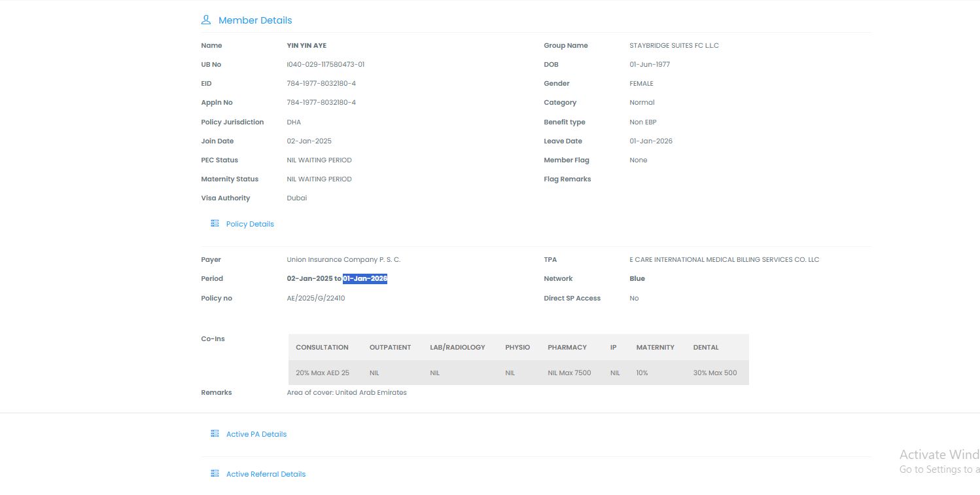The height and width of the screenshot is (495, 980).
Task: Click member name YIN YIN AYE
Action: (x=307, y=45)
